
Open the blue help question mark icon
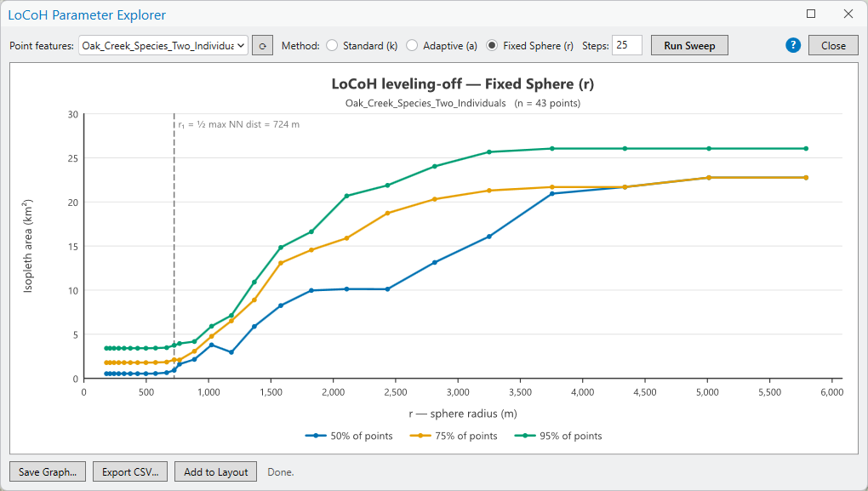(793, 45)
